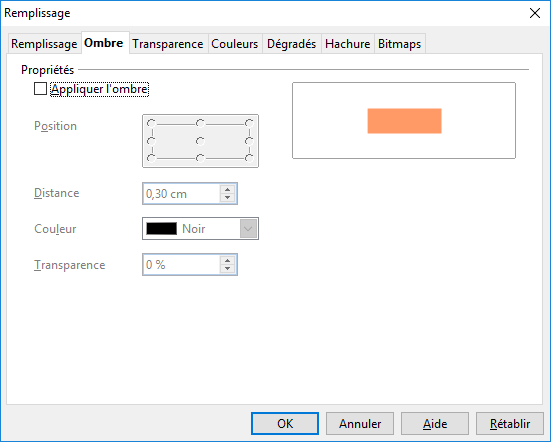Open the Transparence tab
551x442 pixels.
(x=168, y=44)
